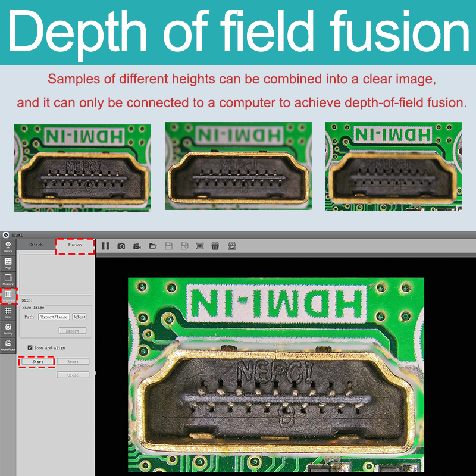Open the Line grid tool
The height and width of the screenshot is (476, 476).
coord(8,312)
